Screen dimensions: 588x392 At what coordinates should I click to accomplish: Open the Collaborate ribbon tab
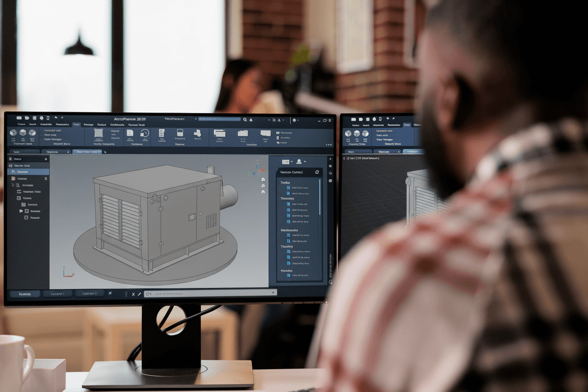pyautogui.click(x=117, y=124)
